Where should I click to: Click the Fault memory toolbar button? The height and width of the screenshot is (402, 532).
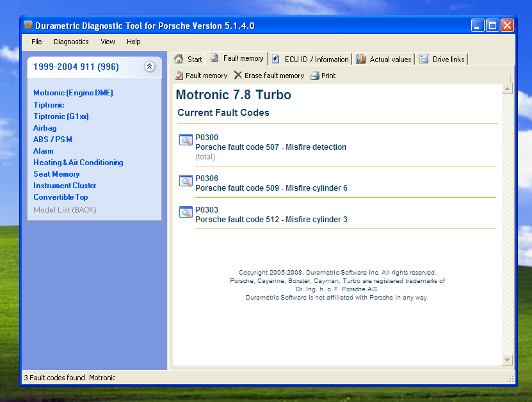click(x=201, y=76)
